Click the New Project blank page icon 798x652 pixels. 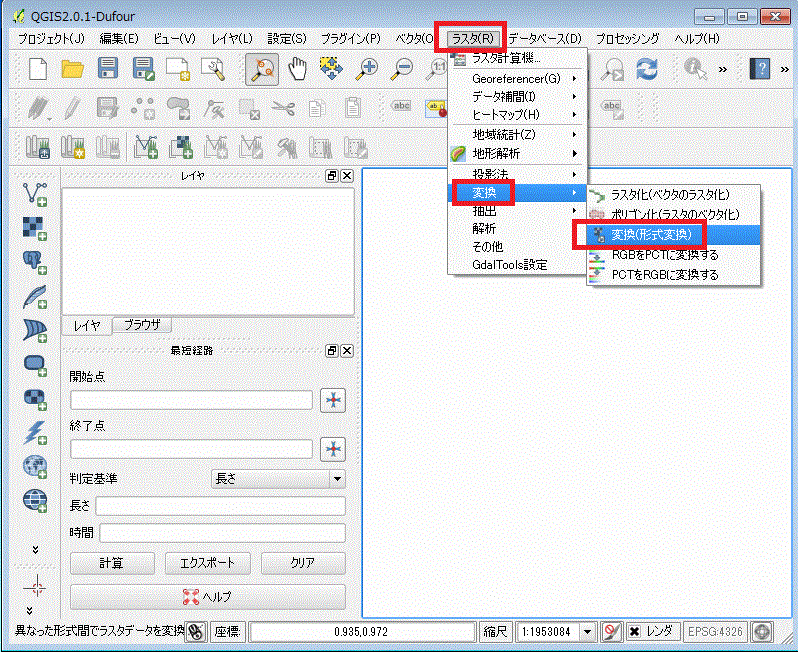[x=38, y=68]
